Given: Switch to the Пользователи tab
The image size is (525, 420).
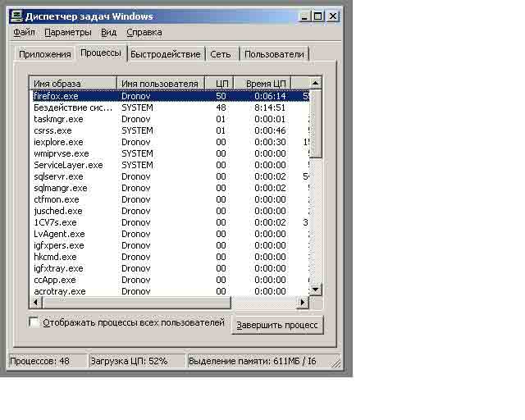Looking at the screenshot, I should click(274, 54).
